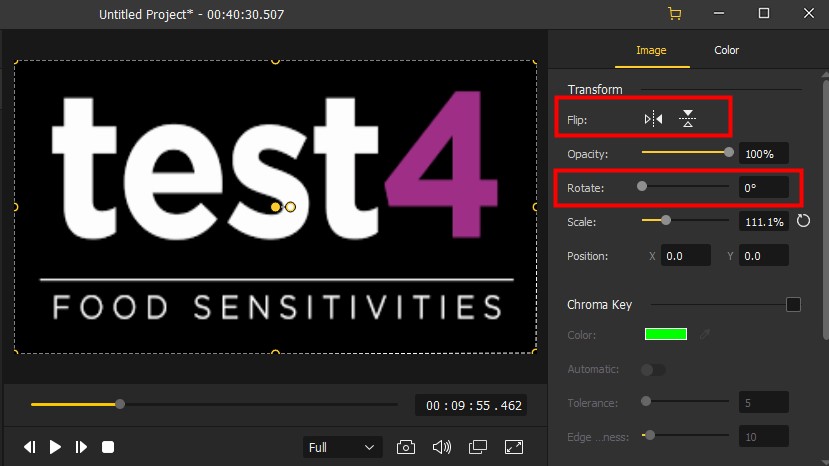Play the video preview

56,447
